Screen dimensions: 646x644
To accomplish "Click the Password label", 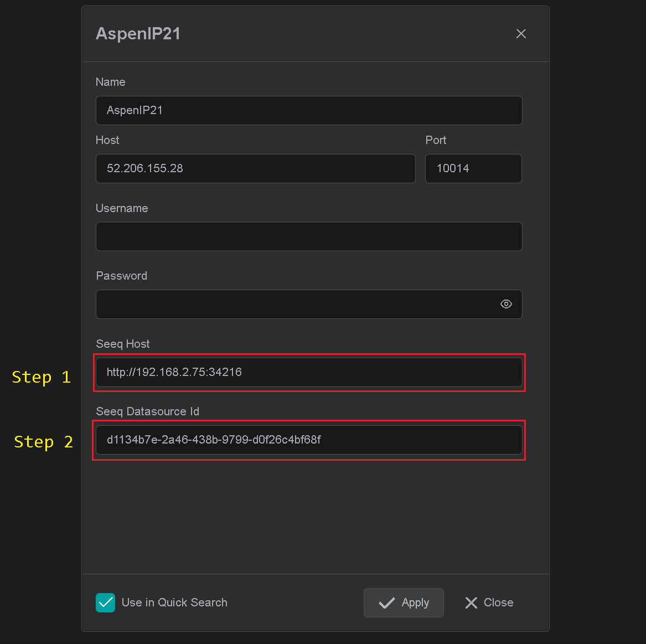I will point(122,276).
